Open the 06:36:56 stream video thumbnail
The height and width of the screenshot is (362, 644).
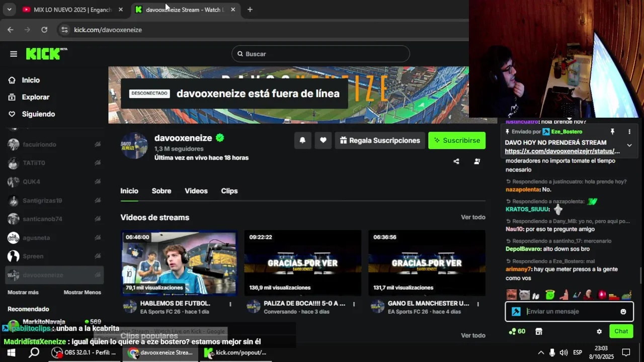click(x=427, y=263)
